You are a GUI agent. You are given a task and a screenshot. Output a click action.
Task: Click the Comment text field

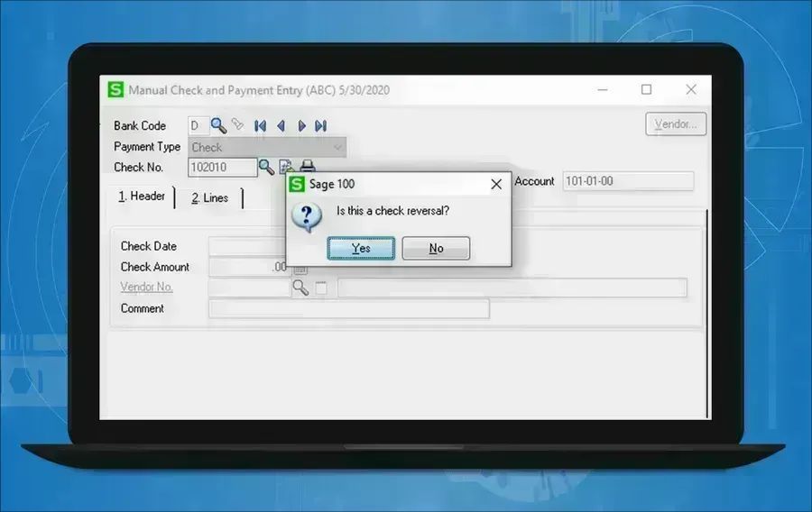coord(349,309)
